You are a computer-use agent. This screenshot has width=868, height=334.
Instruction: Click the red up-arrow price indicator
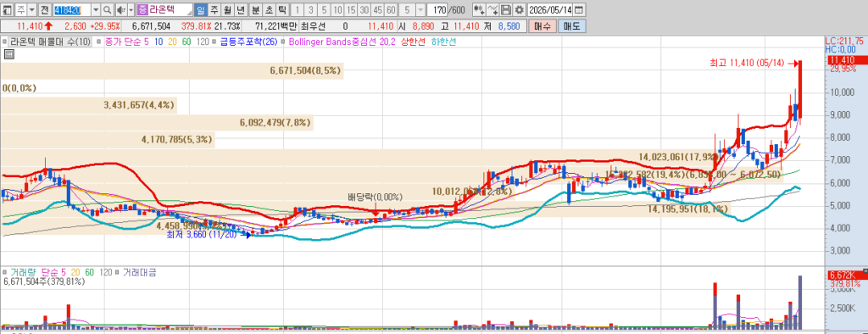click(48, 25)
